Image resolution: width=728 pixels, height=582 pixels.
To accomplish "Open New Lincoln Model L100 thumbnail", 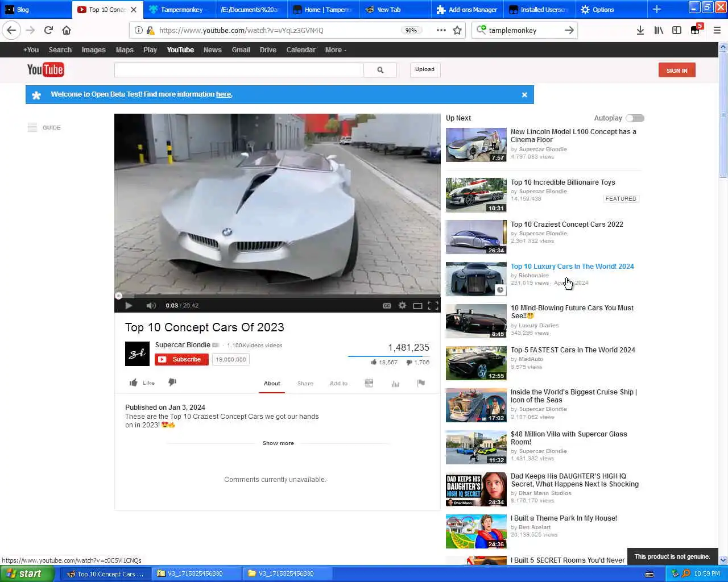I will click(x=476, y=145).
